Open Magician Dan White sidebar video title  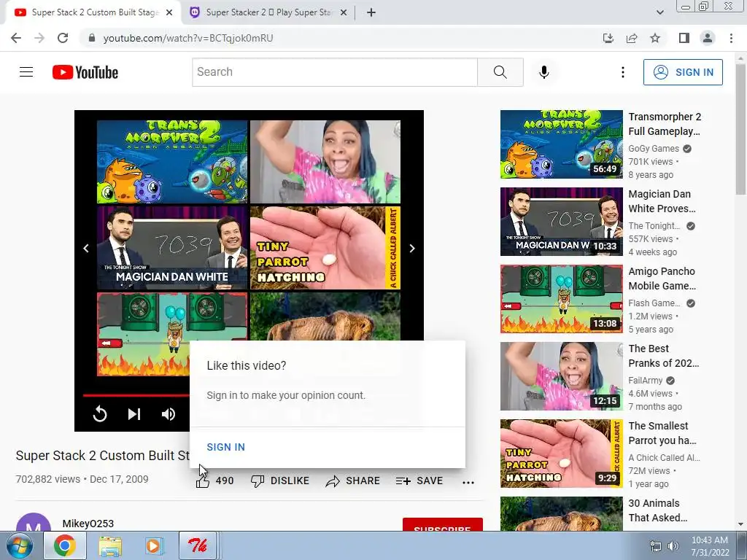tap(662, 201)
